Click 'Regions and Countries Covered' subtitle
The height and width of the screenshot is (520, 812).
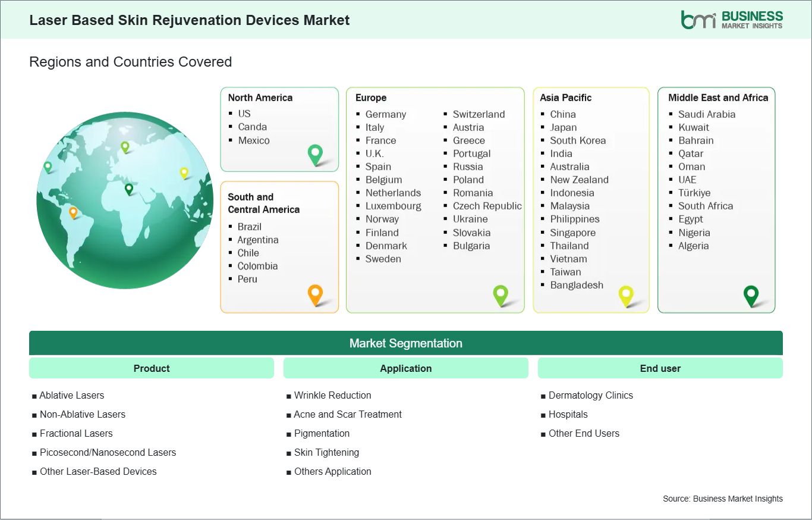131,62
